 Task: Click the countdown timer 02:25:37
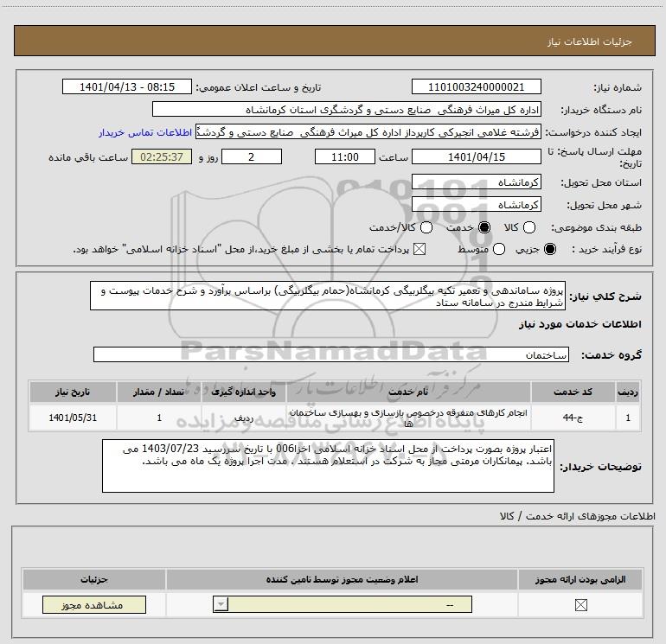click(162, 156)
